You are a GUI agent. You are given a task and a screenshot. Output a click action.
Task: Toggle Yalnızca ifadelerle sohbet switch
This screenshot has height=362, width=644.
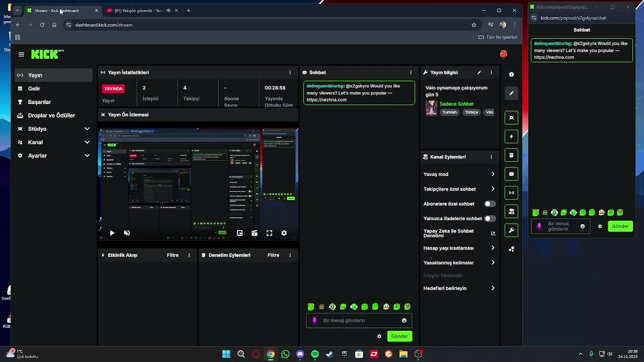[x=490, y=219]
